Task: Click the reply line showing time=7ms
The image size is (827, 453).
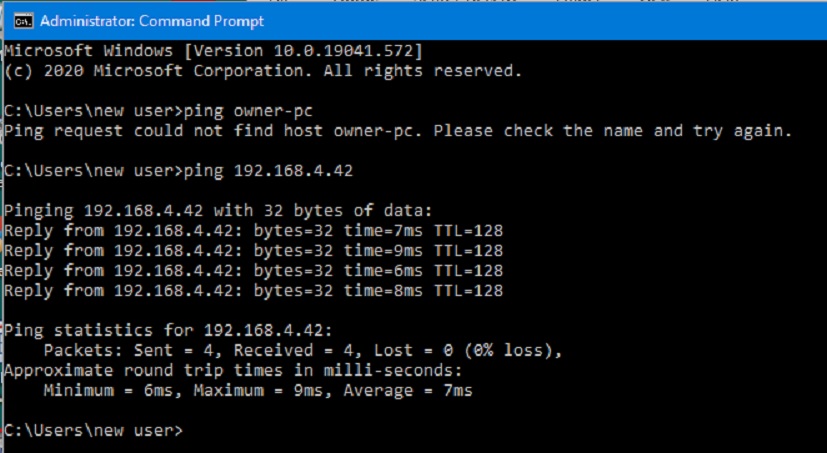Action: 253,230
